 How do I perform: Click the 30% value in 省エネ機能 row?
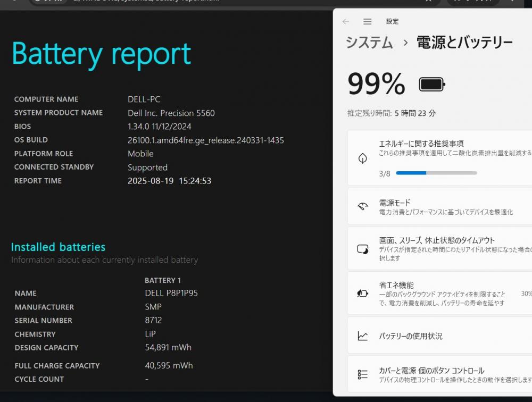(527, 294)
